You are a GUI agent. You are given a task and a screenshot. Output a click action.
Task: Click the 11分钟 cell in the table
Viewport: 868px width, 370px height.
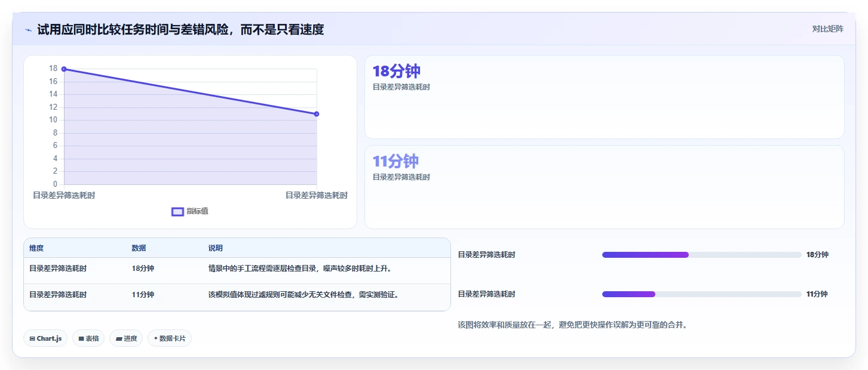click(x=143, y=295)
